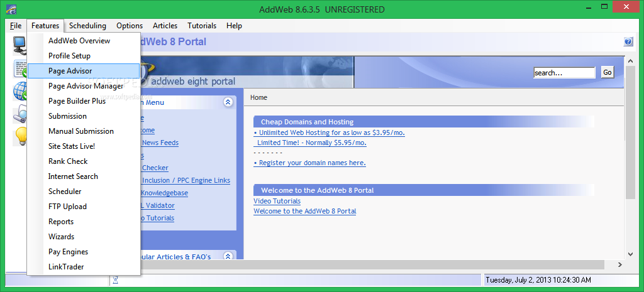644x292 pixels.
Task: Open Scheduler from Features menu
Action: tap(84, 192)
